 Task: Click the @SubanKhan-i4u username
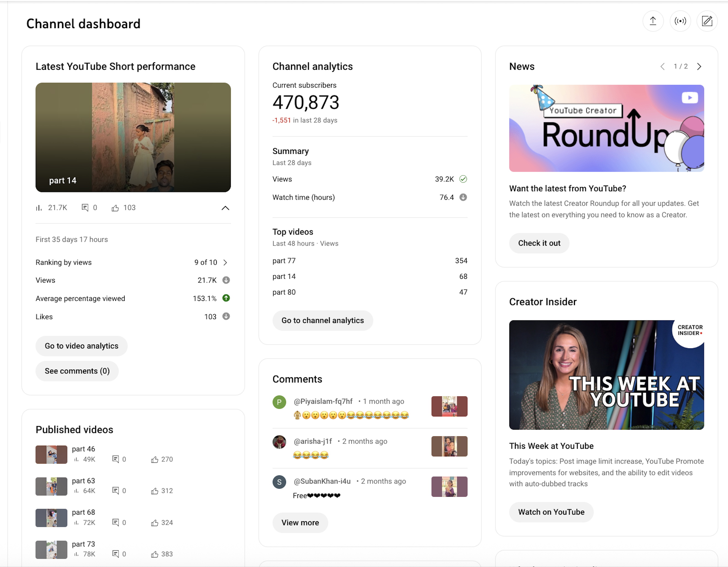[x=322, y=481]
